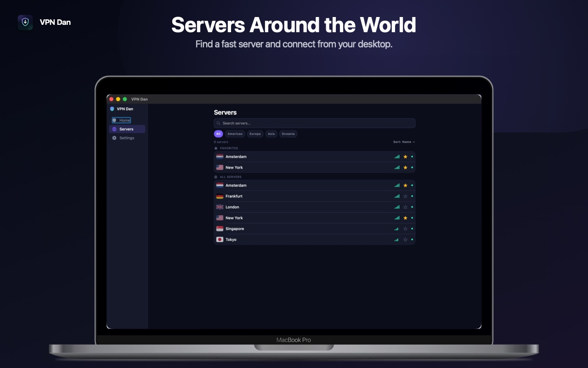588x368 pixels.
Task: Unfavorite Amsterdam star under Favorites
Action: (405, 157)
